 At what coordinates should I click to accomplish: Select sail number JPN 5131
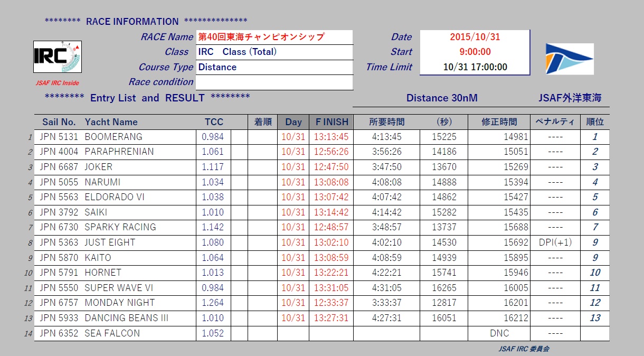tap(59, 137)
